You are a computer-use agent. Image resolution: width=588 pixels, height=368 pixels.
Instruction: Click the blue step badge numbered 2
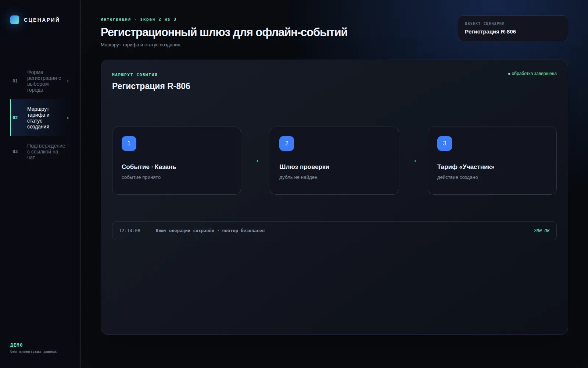coord(287,144)
